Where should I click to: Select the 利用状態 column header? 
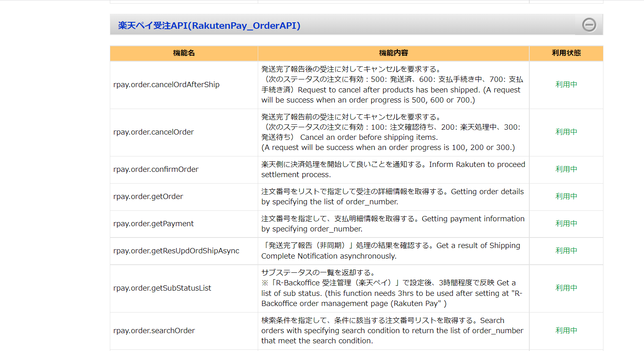click(566, 53)
